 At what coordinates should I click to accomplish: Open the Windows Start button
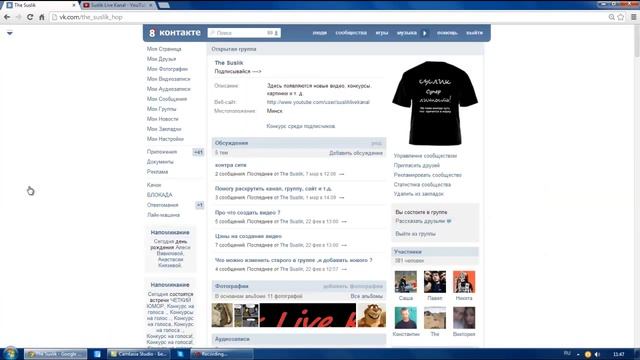pos(10,353)
